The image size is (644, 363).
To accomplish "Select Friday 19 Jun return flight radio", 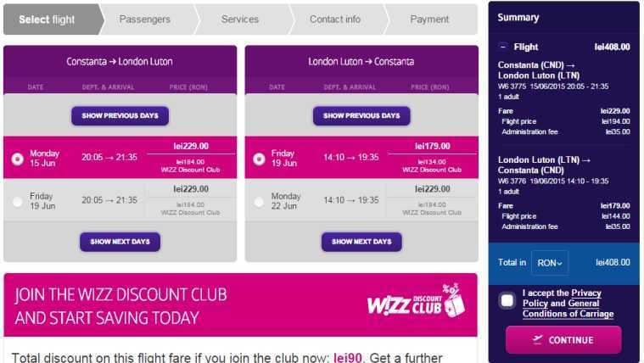I will 259,159.
